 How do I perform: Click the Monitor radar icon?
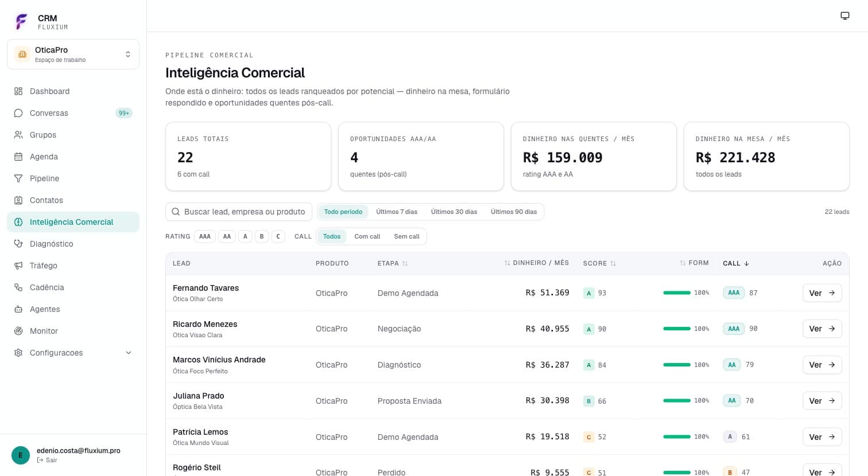(x=18, y=331)
